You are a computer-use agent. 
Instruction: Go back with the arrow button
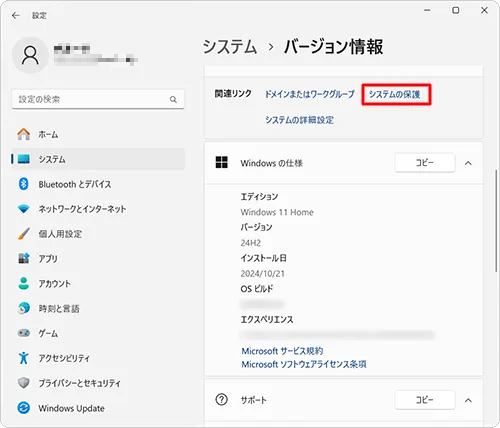point(15,15)
